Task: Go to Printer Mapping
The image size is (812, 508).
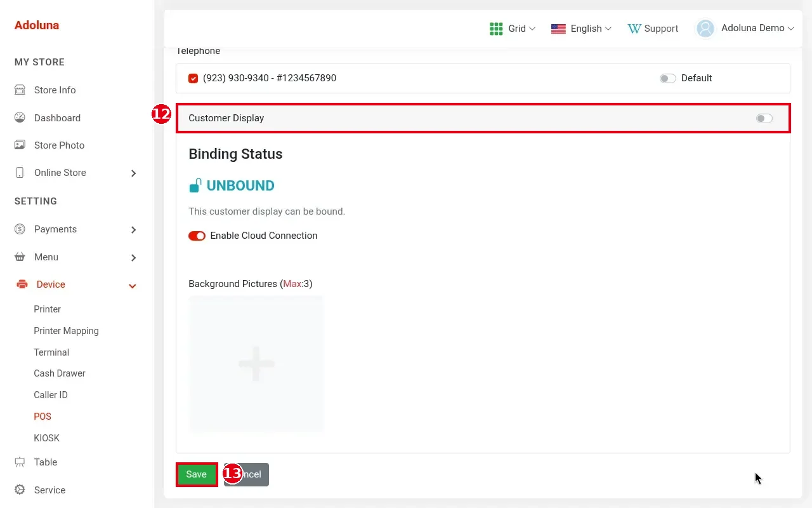Action: [x=66, y=331]
